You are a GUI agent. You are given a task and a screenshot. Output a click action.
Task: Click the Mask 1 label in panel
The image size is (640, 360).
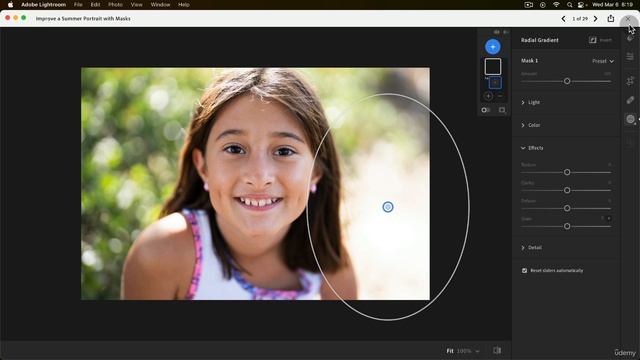click(529, 60)
